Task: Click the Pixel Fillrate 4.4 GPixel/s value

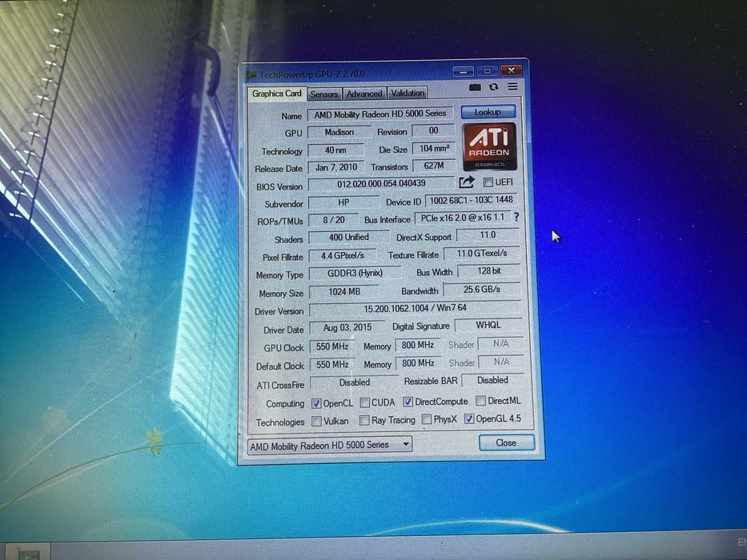Action: [x=342, y=256]
